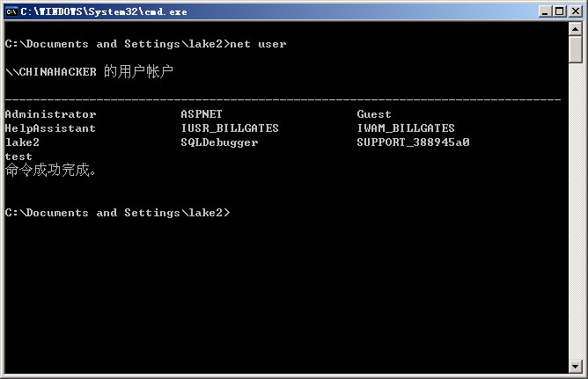Click the cmd.exe system menu icon
The image size is (588, 379).
11,11
